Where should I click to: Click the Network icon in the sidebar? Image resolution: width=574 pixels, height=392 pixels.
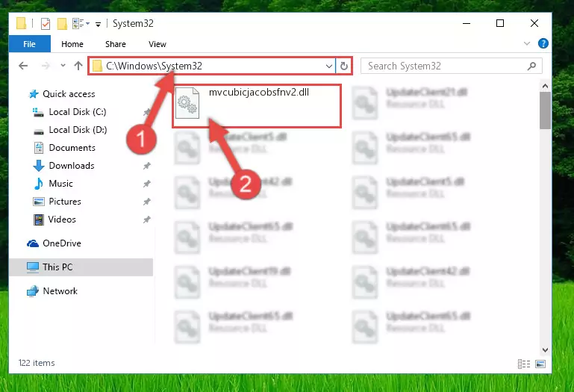[33, 291]
